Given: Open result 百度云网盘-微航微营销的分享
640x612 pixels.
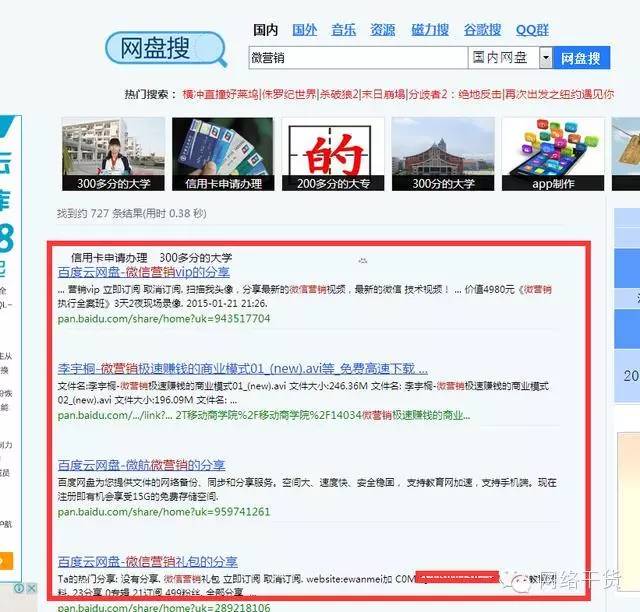Looking at the screenshot, I should pyautogui.click(x=141, y=465).
